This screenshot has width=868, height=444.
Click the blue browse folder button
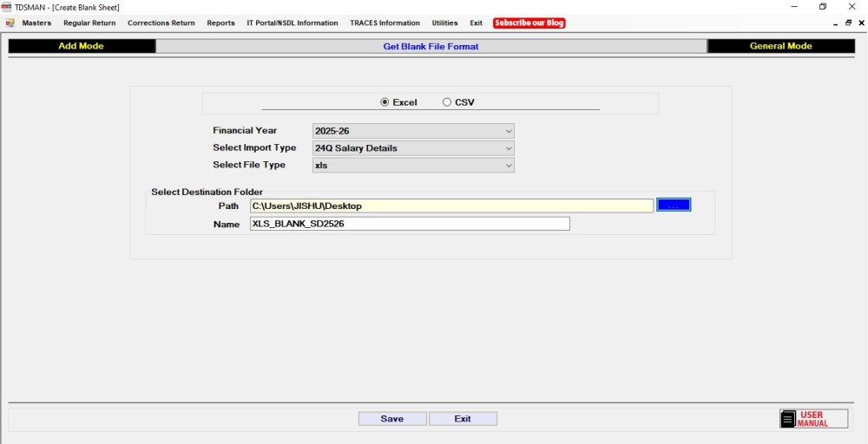coord(674,206)
